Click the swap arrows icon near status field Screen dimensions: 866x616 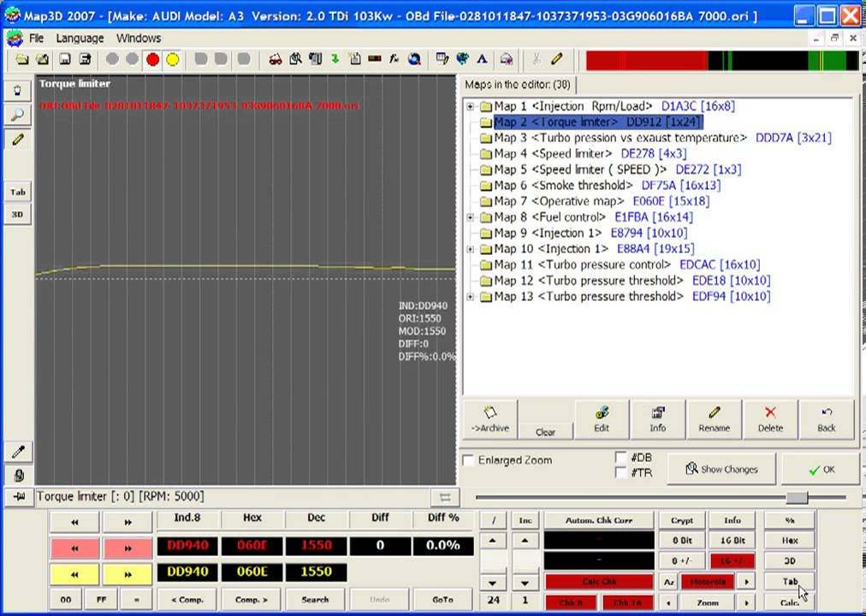[x=445, y=498]
